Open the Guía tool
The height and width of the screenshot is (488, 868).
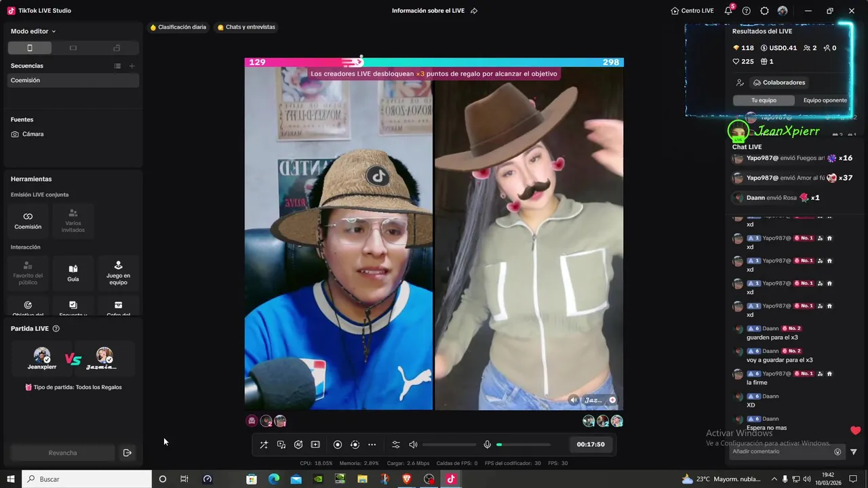(x=73, y=272)
